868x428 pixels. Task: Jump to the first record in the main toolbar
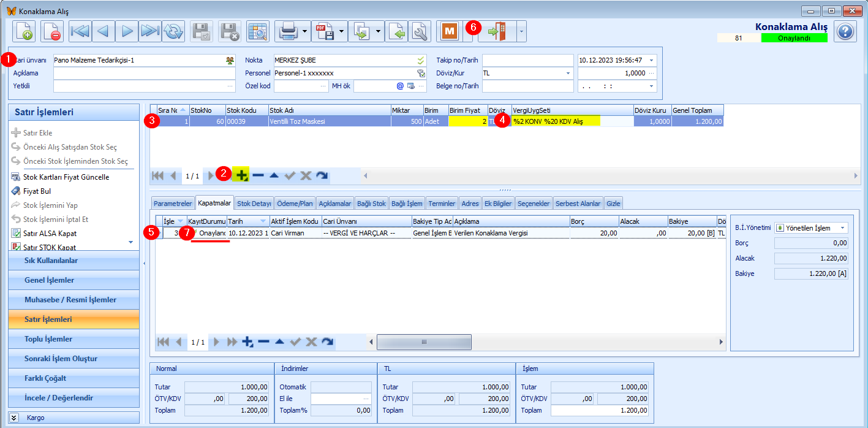[x=80, y=31]
